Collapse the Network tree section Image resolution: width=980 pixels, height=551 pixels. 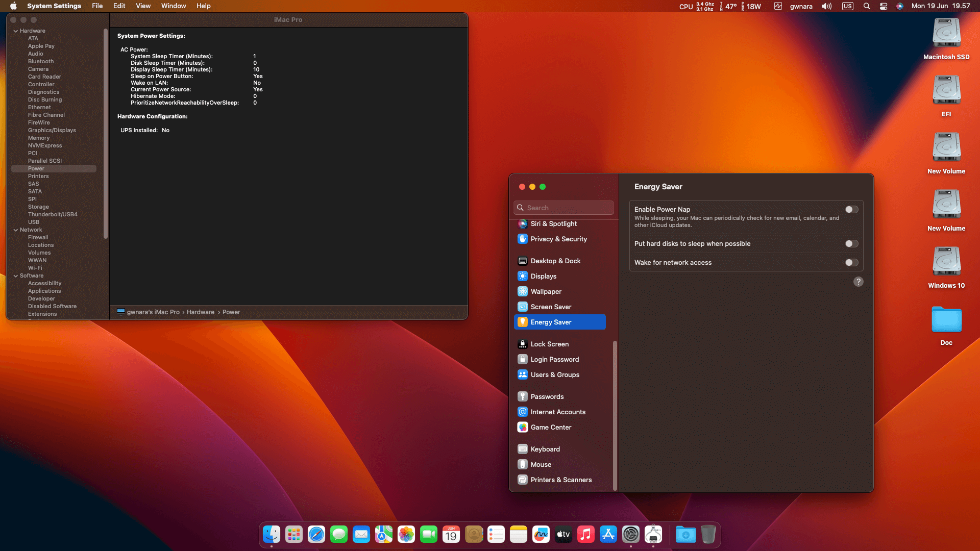(16, 230)
